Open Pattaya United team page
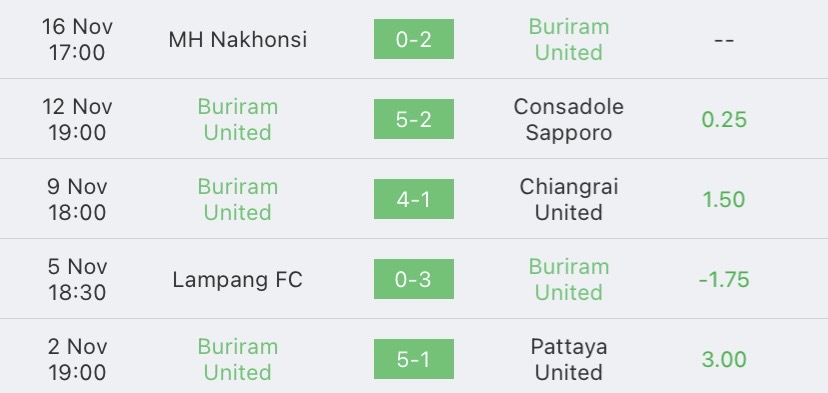Screen dimensions: 828x393 coord(569,359)
